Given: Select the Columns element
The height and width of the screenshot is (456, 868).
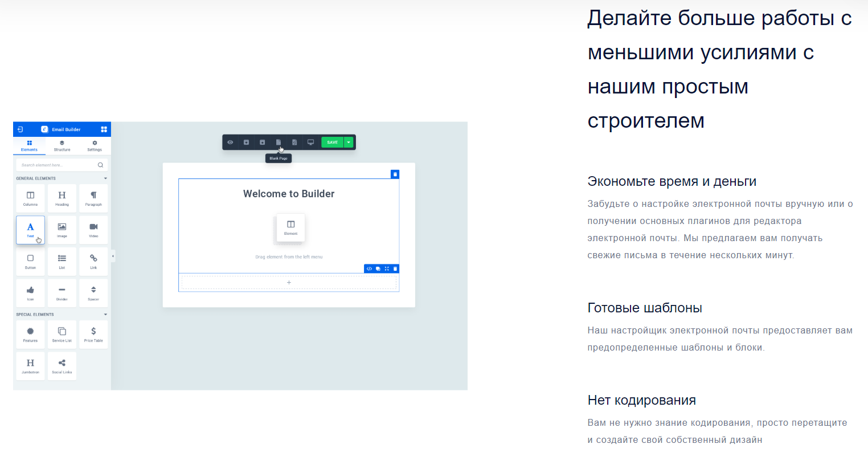Looking at the screenshot, I should coord(30,198).
